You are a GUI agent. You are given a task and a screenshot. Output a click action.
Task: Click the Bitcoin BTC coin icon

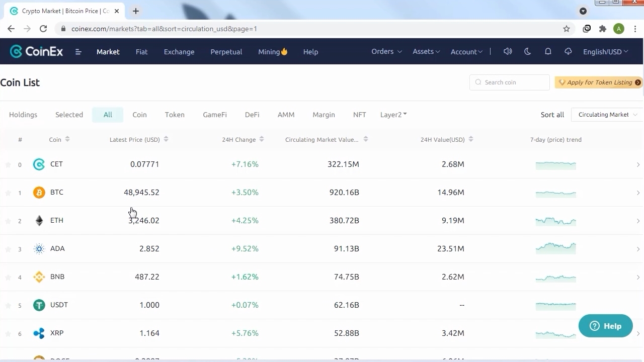(39, 193)
